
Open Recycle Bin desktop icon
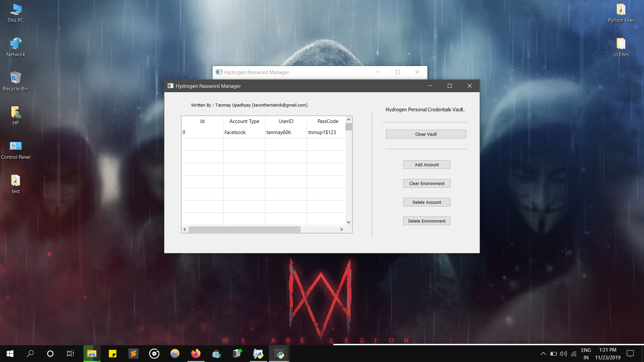[x=15, y=81]
